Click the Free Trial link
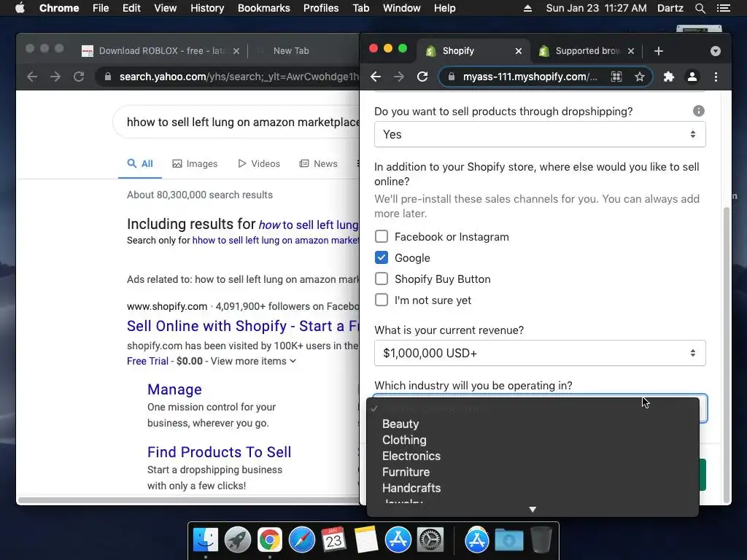The height and width of the screenshot is (560, 747). click(x=147, y=361)
